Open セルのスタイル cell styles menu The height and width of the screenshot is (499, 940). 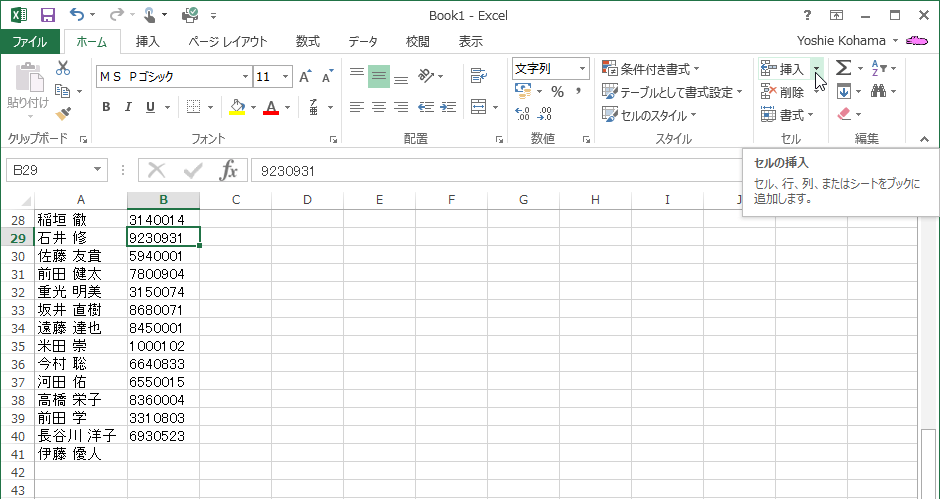coord(649,115)
